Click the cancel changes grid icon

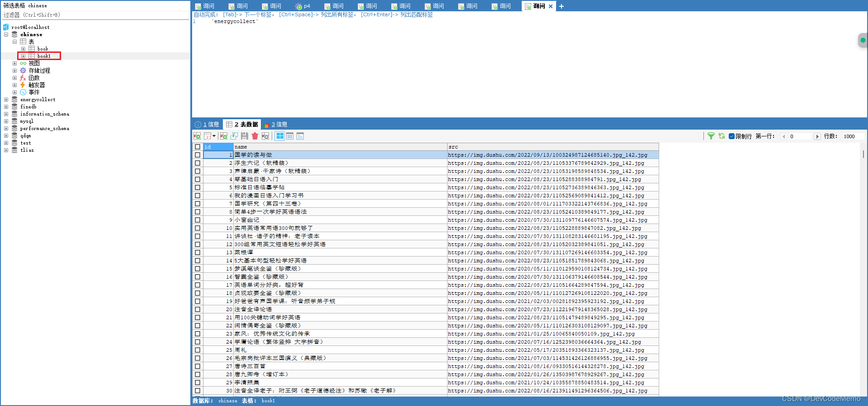265,136
